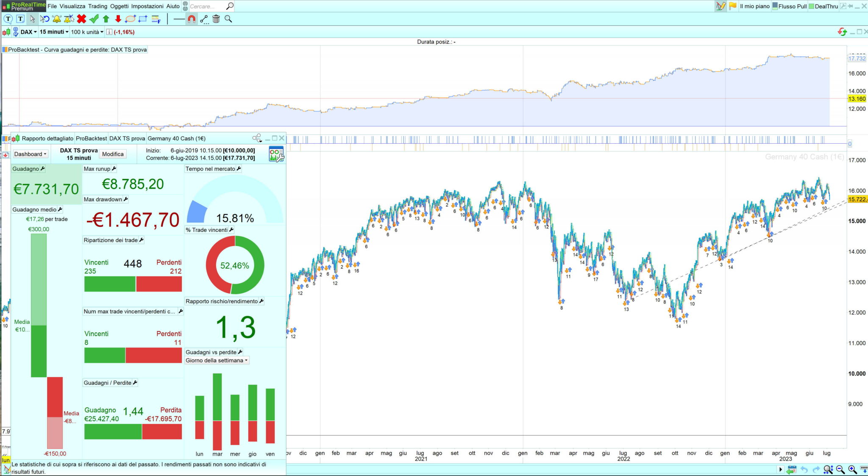868x476 pixels.
Task: Select the green up arrow drawing tool
Action: [106, 19]
